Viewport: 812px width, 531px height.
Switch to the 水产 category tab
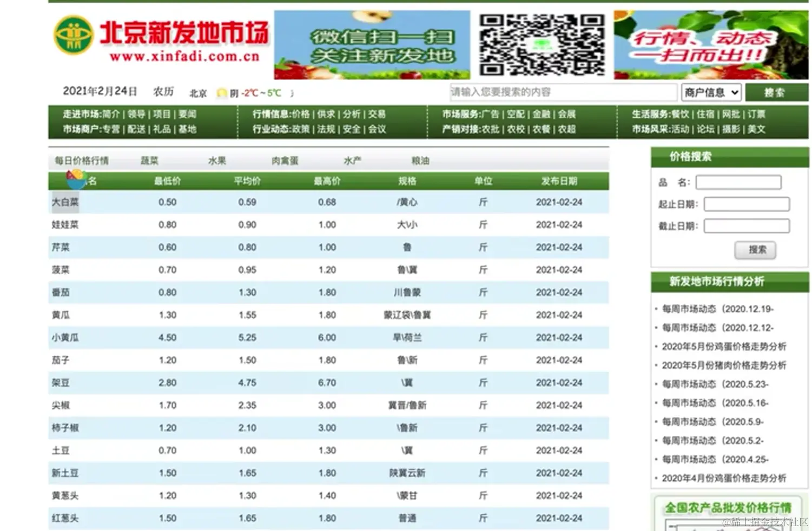click(x=353, y=161)
